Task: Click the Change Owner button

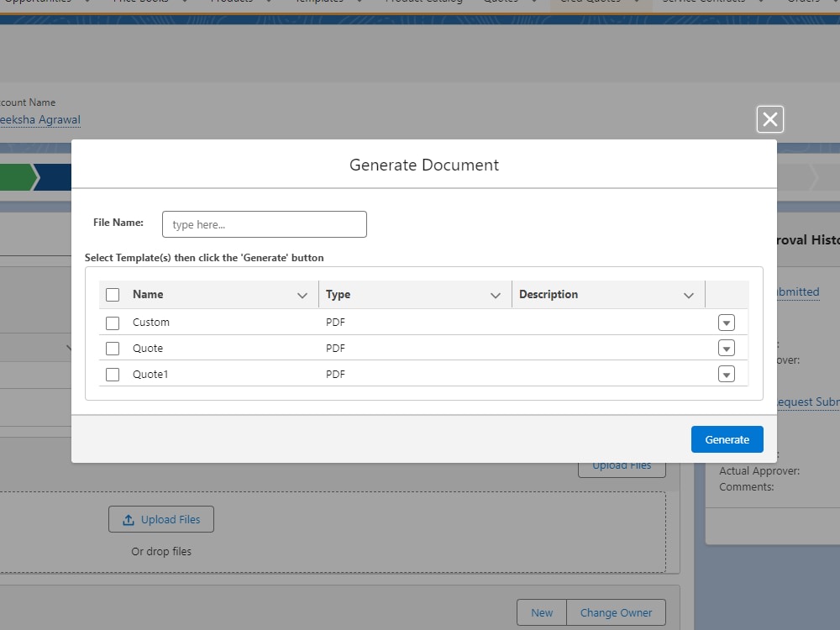Action: pyautogui.click(x=616, y=612)
